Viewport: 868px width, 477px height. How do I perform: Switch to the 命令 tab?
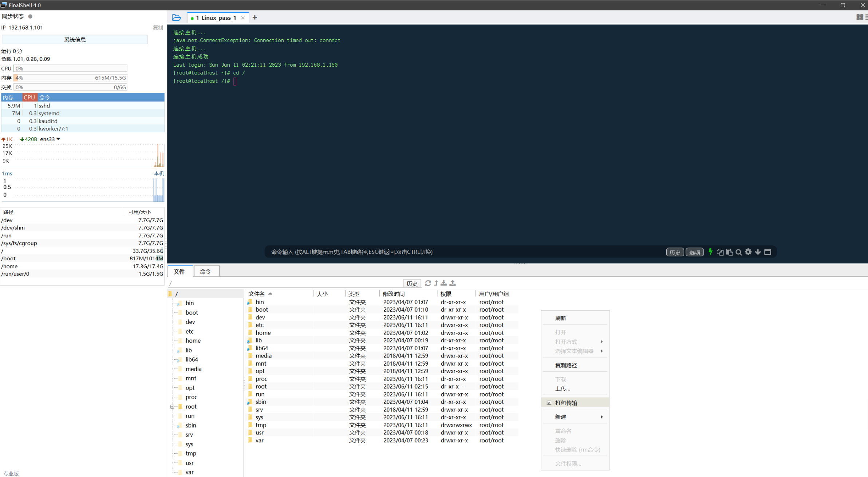tap(206, 271)
